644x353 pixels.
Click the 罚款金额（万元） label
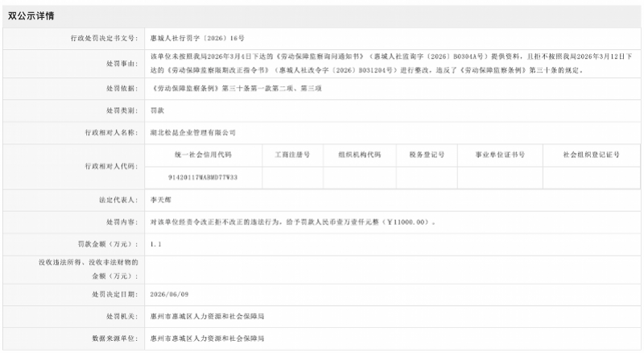pos(108,244)
